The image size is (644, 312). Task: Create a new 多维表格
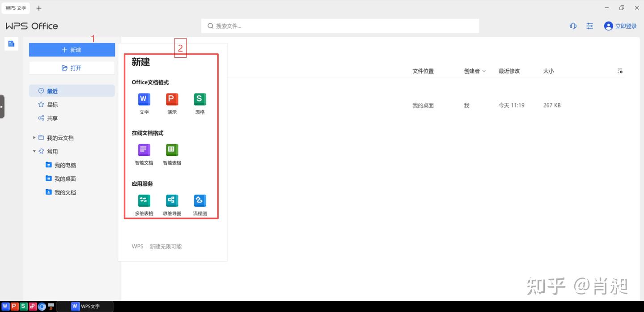click(144, 205)
